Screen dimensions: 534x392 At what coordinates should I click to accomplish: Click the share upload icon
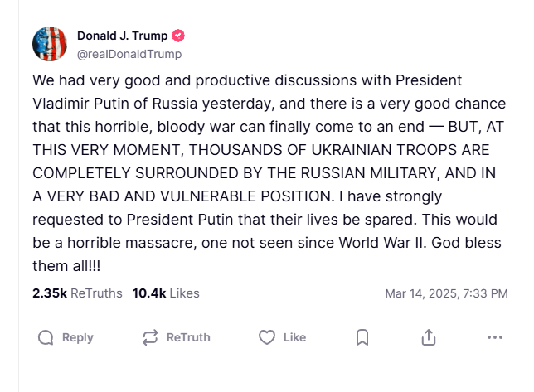[429, 337]
